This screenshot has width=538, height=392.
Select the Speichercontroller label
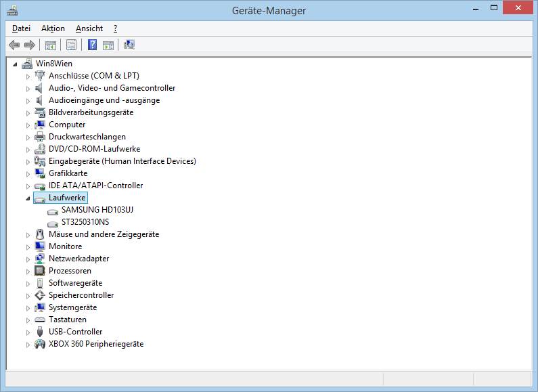click(x=81, y=295)
